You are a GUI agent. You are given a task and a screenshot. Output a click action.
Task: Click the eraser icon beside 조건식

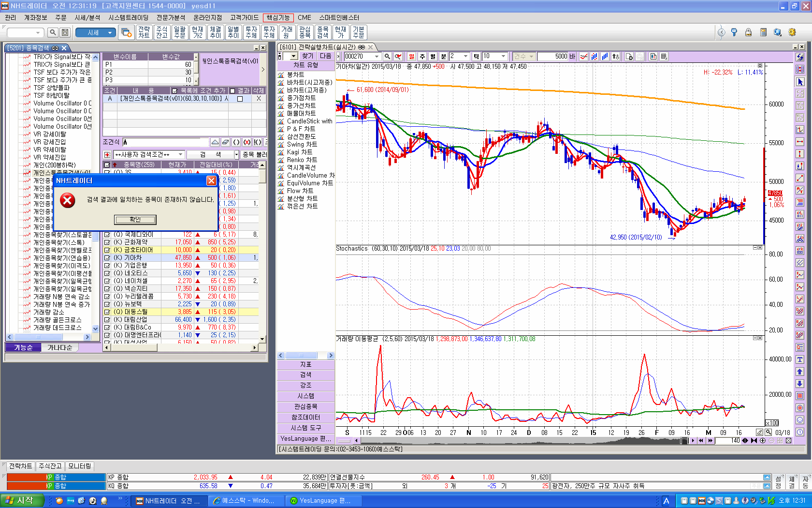[225, 142]
